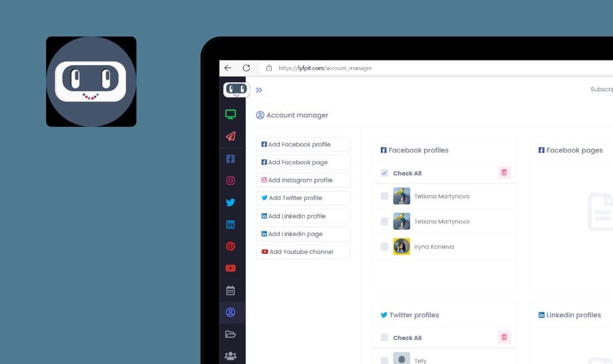Open the Pinterest section in sidebar
613x364 pixels.
click(x=230, y=246)
